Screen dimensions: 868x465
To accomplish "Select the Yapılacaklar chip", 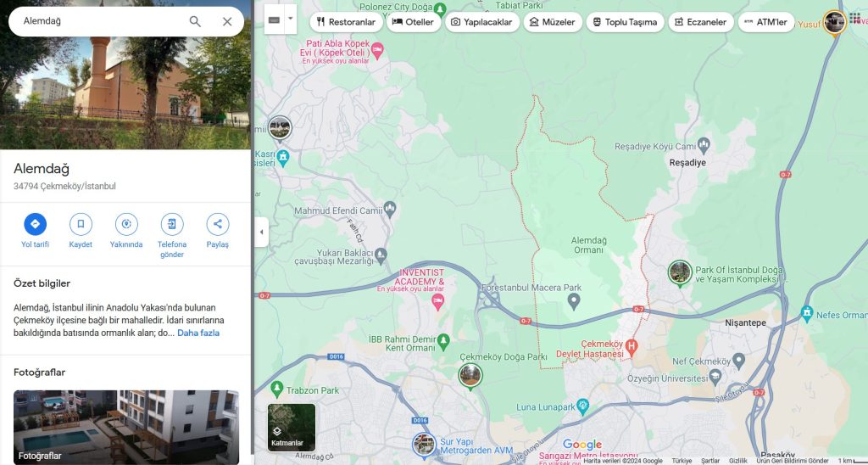I will click(481, 22).
